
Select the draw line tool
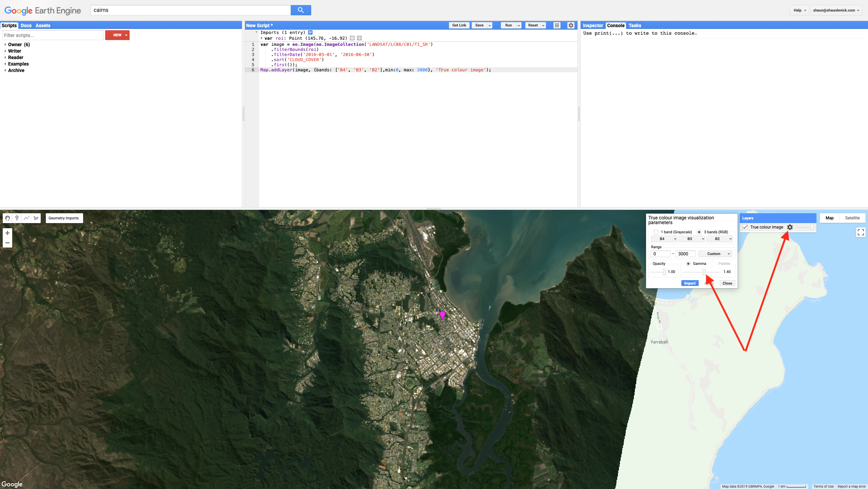coord(26,218)
